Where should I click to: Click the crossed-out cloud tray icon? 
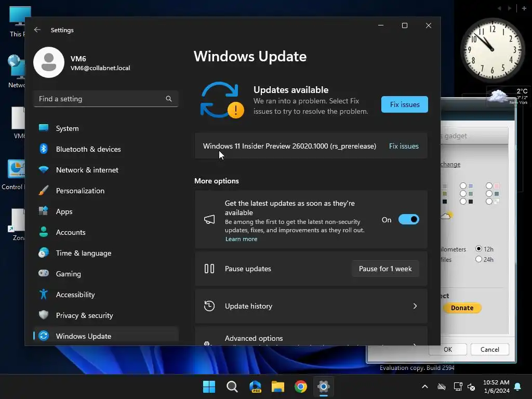[442, 387]
